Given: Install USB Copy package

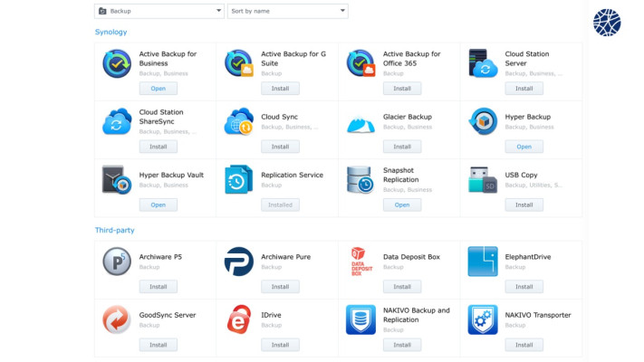Looking at the screenshot, I should [x=524, y=205].
